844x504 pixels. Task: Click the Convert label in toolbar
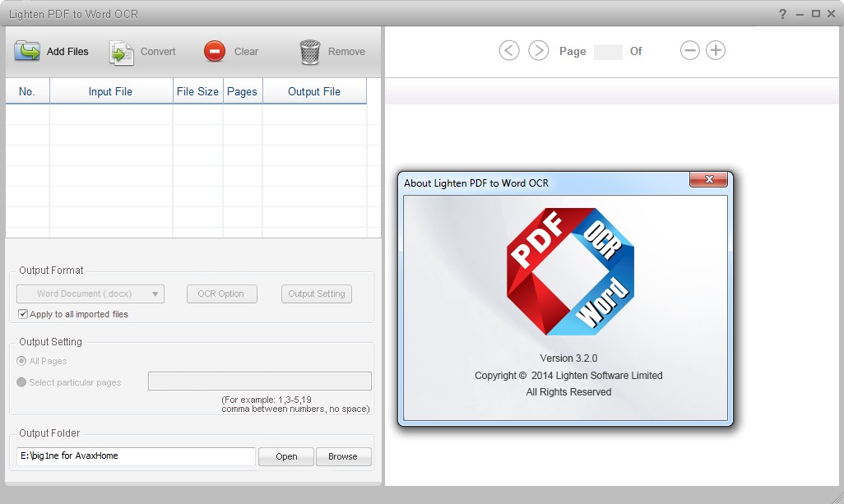(x=158, y=52)
